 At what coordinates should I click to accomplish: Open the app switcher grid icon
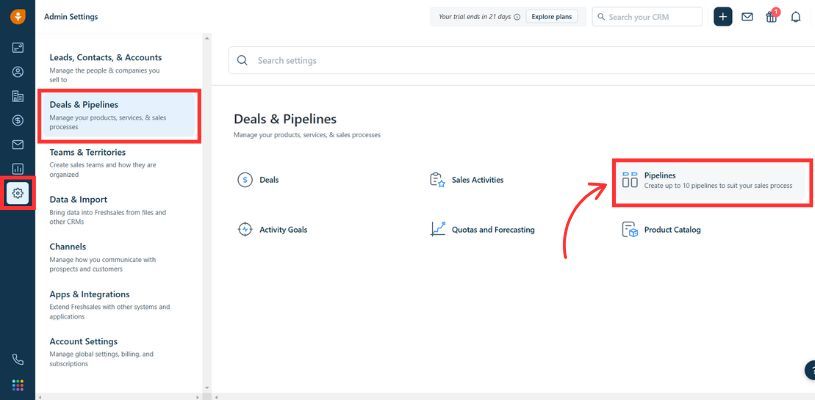click(x=18, y=385)
